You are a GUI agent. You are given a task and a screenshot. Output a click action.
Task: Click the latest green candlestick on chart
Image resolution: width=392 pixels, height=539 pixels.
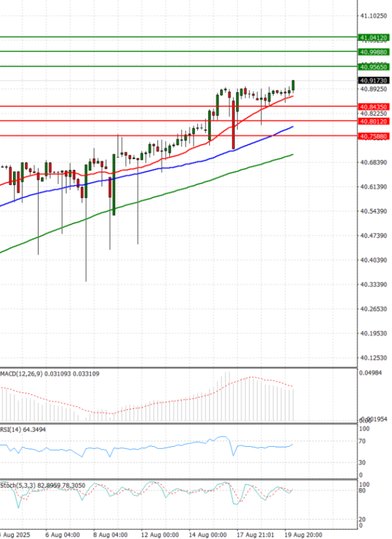[x=293, y=86]
